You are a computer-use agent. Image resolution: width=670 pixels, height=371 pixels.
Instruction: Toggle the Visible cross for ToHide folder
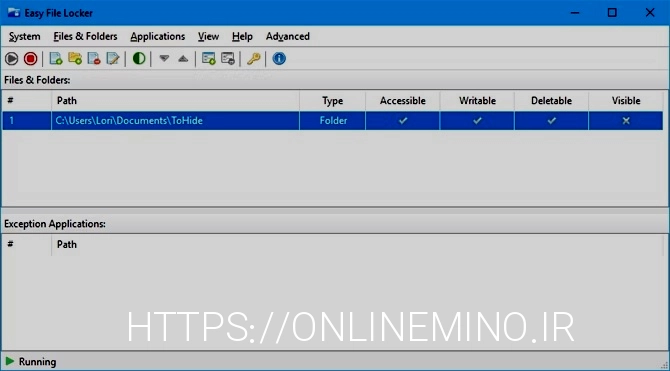coord(626,121)
